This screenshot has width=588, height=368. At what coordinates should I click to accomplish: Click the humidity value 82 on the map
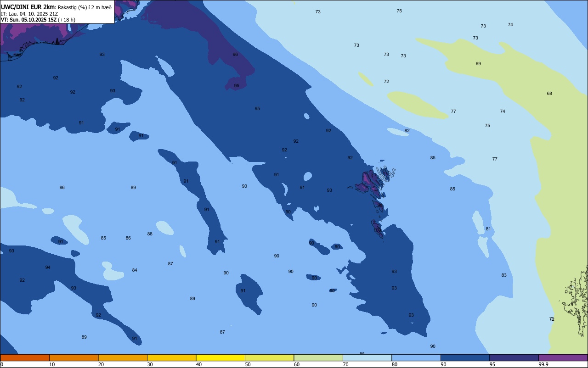point(407,131)
